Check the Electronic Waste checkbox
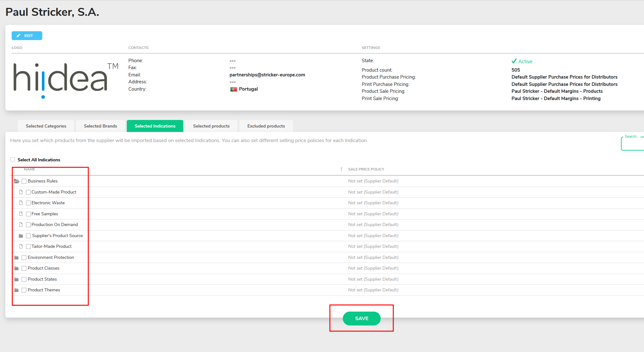This screenshot has height=352, width=644. point(28,203)
